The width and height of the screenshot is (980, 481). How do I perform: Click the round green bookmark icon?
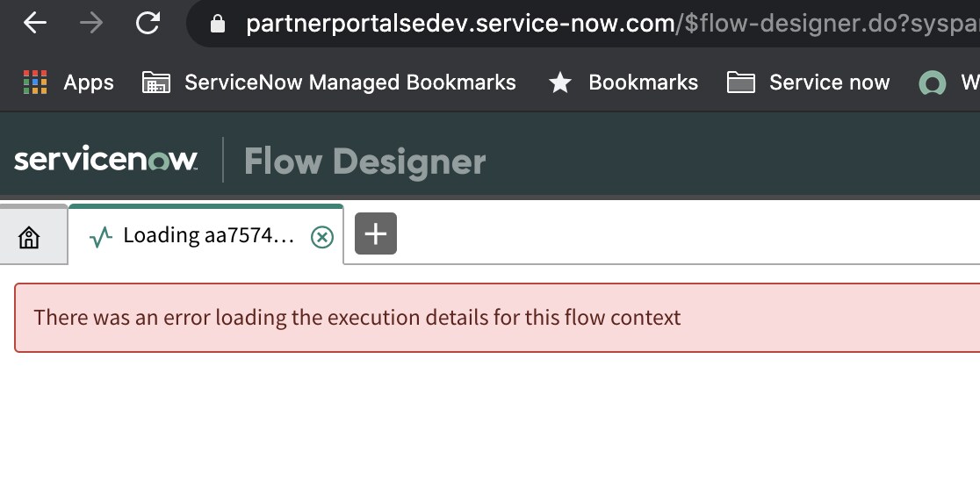932,83
